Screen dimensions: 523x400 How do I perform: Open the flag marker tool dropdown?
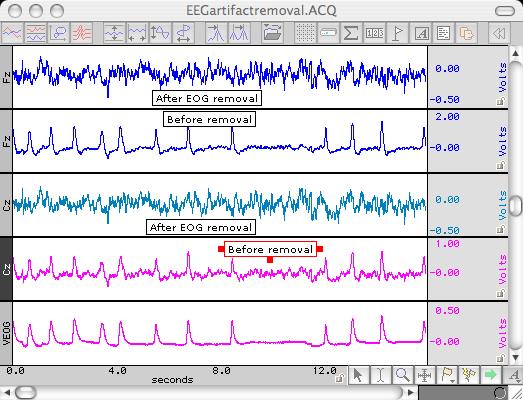click(x=447, y=375)
